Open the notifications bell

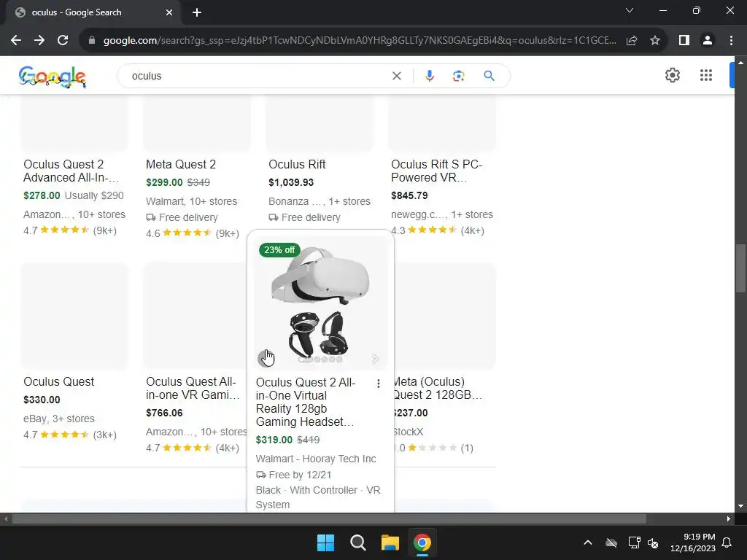tap(727, 542)
